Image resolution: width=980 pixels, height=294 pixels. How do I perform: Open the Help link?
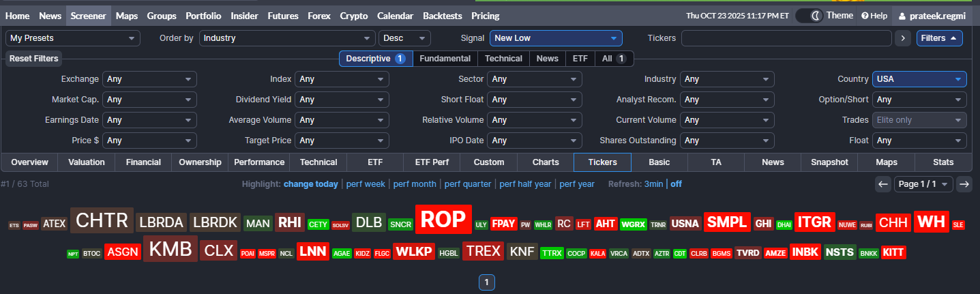click(874, 16)
